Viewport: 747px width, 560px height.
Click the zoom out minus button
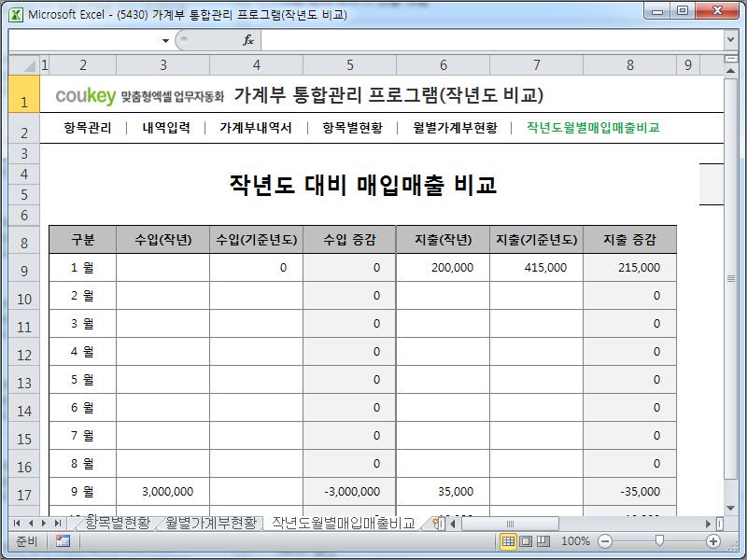click(x=605, y=541)
